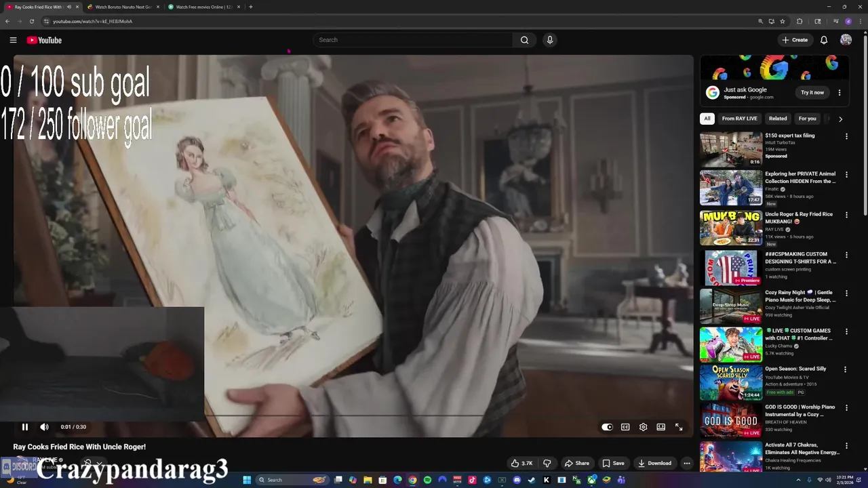Select the For you filter chip
The width and height of the screenshot is (868, 488).
[x=807, y=119]
